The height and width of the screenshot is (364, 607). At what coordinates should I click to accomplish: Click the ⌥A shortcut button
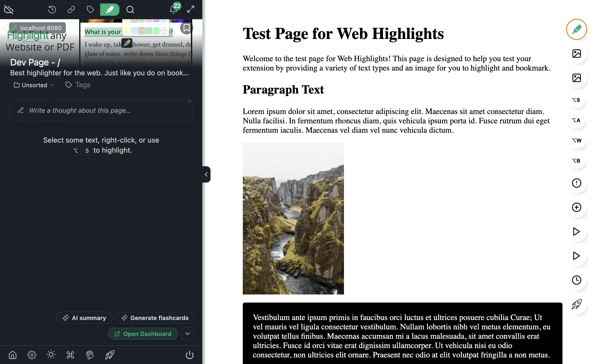point(576,120)
